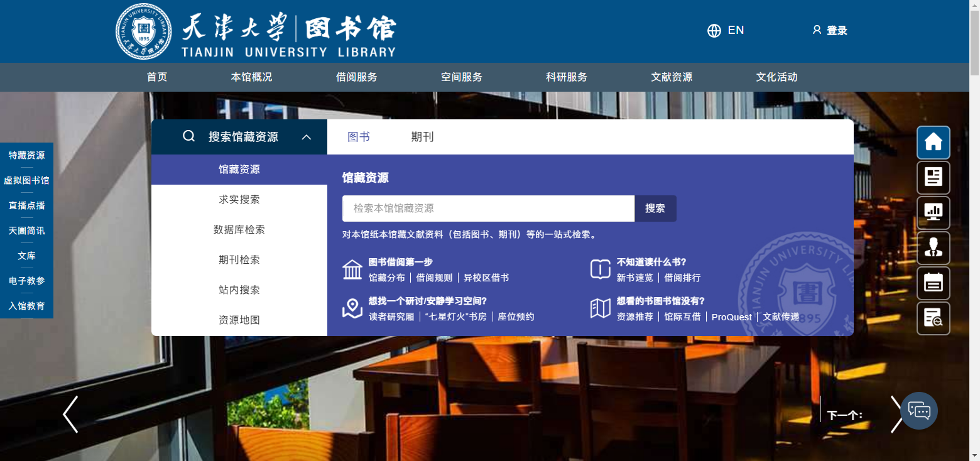The width and height of the screenshot is (980, 461).
Task: Click the previous carousel arrow
Action: (x=70, y=415)
